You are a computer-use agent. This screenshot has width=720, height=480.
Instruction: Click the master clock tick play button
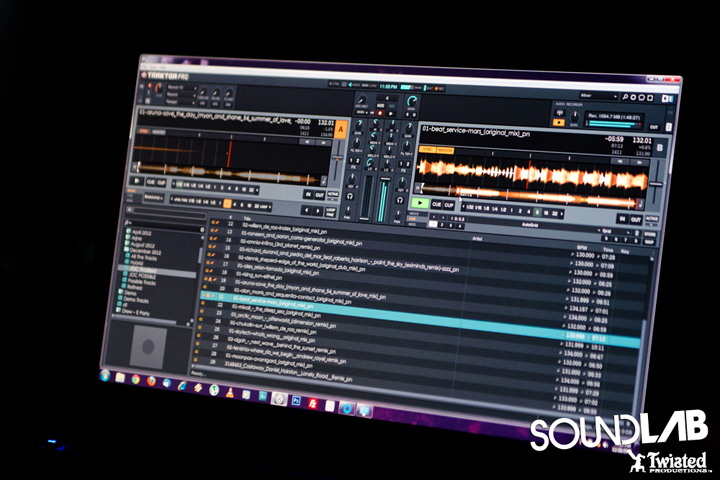pos(391,113)
